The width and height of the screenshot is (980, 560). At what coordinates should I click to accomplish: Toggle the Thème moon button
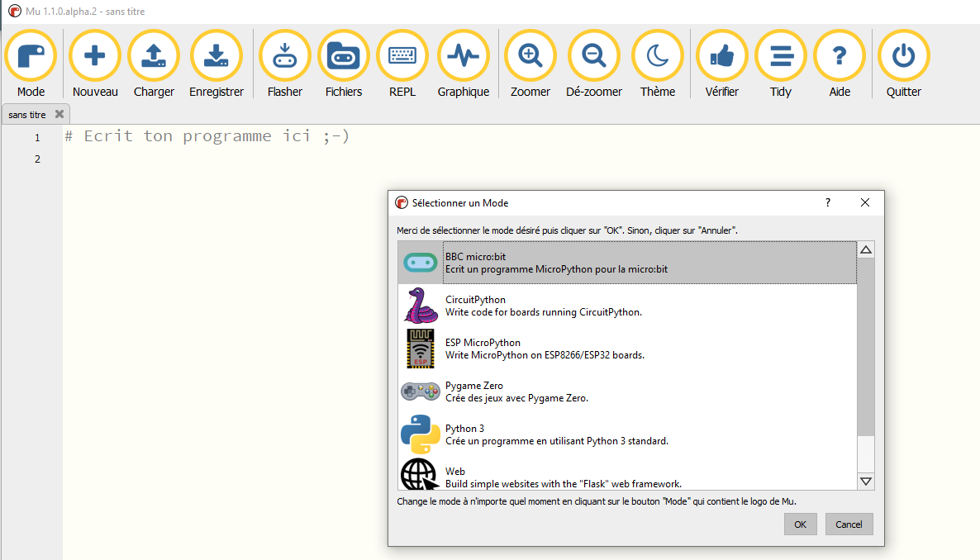coord(658,64)
